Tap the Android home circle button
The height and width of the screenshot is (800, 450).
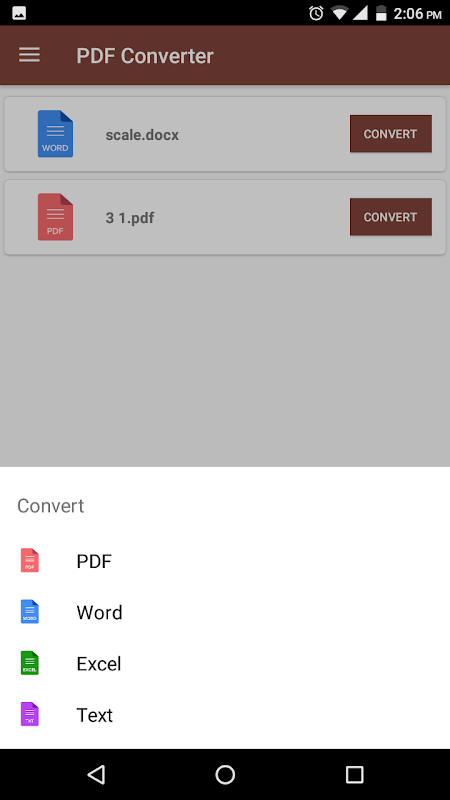click(x=225, y=774)
